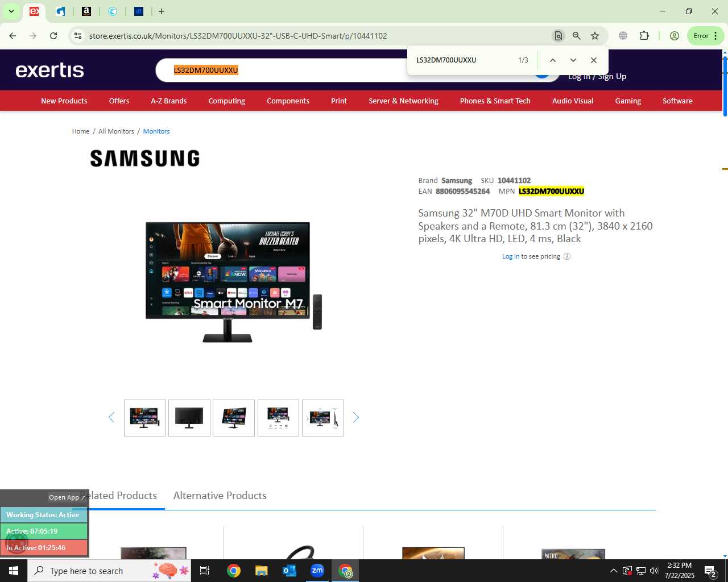Click the find bar text field
Screen dimensions: 728x582
(x=464, y=60)
